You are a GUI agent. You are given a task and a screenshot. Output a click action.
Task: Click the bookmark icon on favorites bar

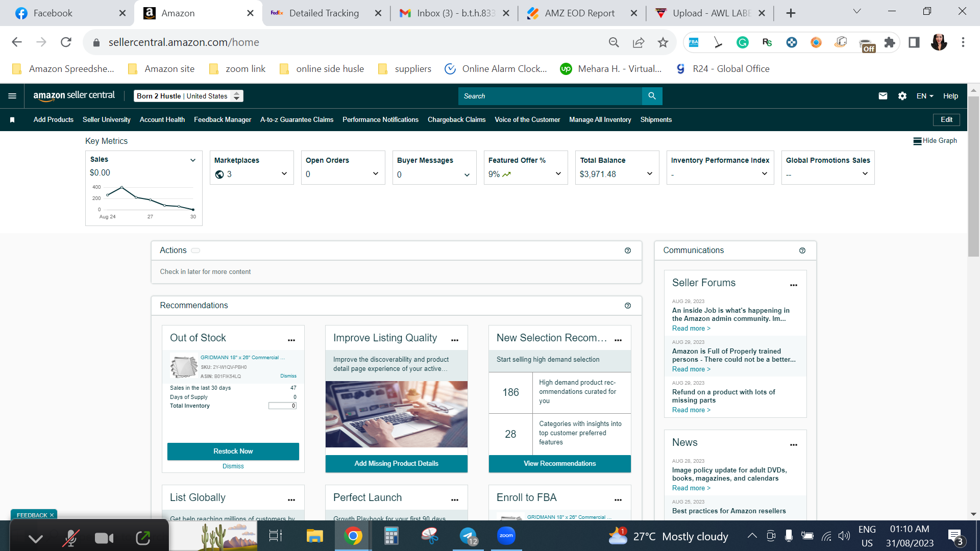(x=12, y=120)
